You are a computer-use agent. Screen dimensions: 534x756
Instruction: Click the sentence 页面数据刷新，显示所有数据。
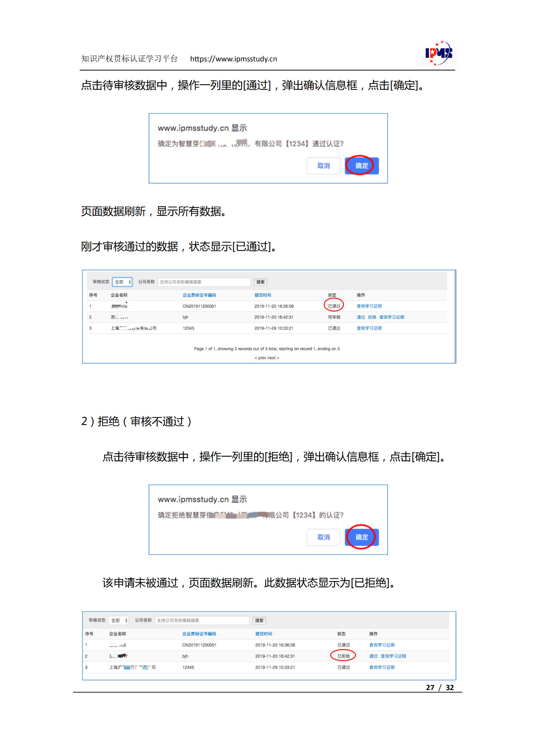click(155, 211)
